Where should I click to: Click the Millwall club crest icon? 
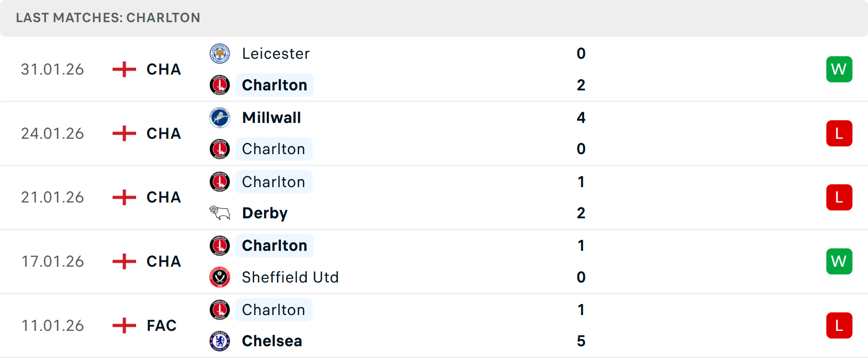(x=220, y=118)
